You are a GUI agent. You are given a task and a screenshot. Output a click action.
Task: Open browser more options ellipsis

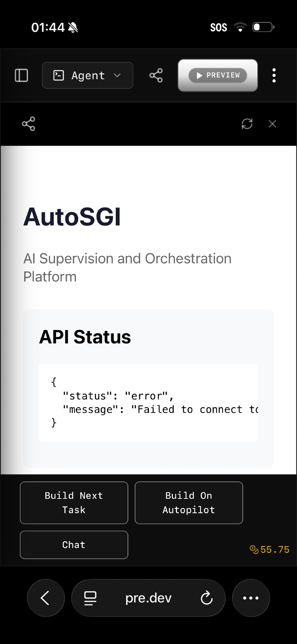click(x=251, y=598)
